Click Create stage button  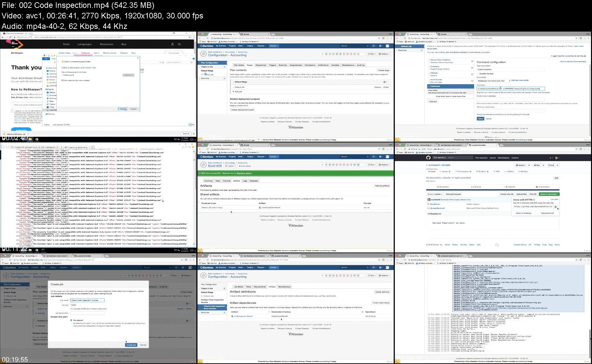383,70
